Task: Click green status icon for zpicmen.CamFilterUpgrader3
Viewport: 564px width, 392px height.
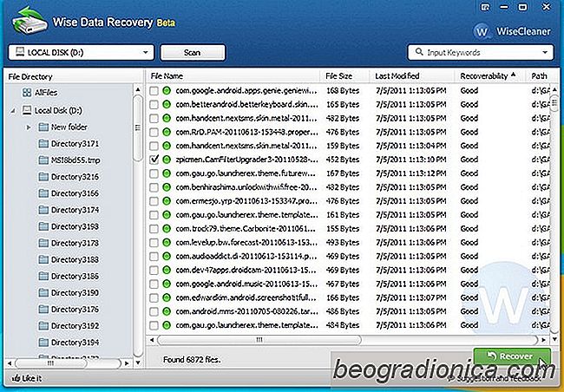Action: tap(167, 160)
